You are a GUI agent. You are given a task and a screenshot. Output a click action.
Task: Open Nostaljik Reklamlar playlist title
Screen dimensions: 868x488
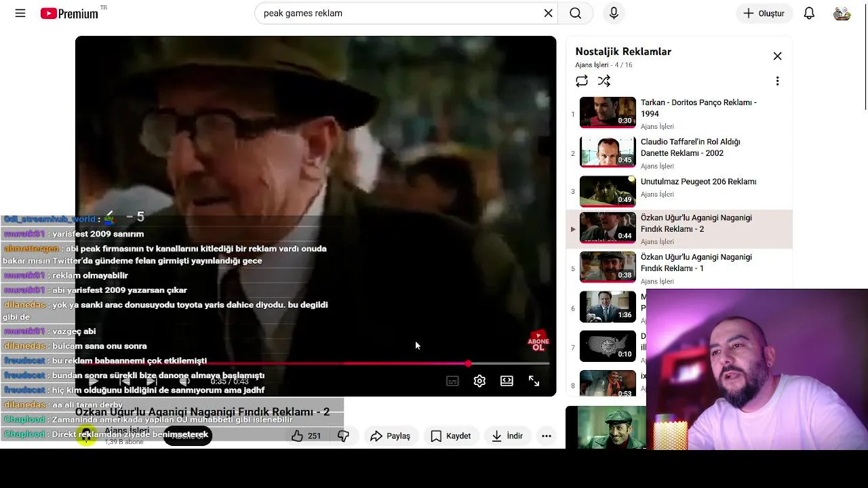tap(623, 52)
